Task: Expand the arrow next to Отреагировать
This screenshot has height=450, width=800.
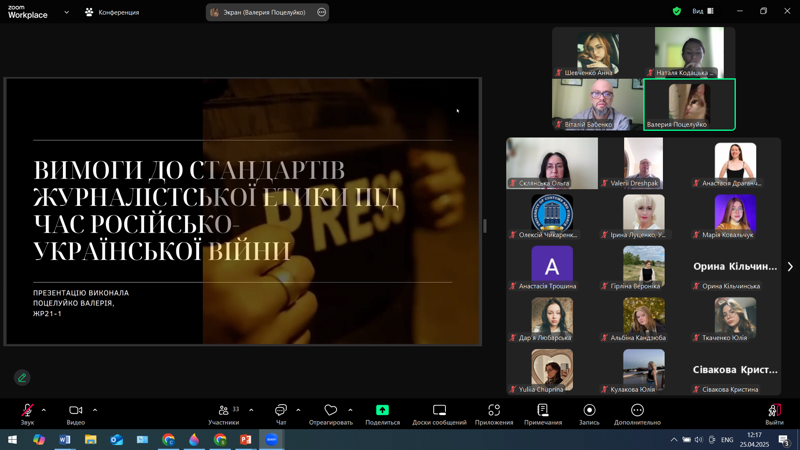Action: [x=350, y=410]
